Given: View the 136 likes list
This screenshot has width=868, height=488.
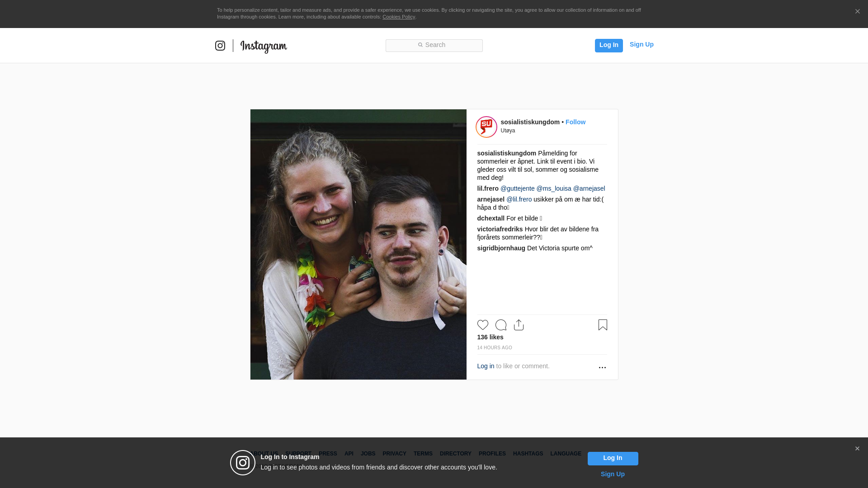Looking at the screenshot, I should [x=490, y=337].
